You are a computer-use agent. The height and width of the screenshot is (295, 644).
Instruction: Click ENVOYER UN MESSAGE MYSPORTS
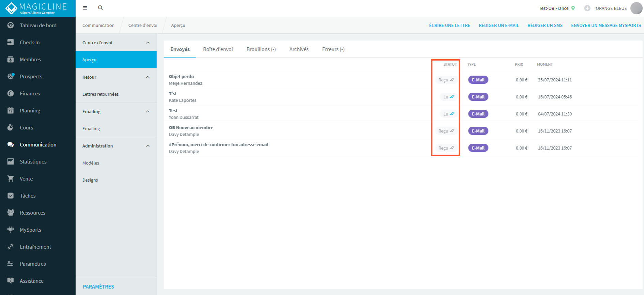[606, 26]
